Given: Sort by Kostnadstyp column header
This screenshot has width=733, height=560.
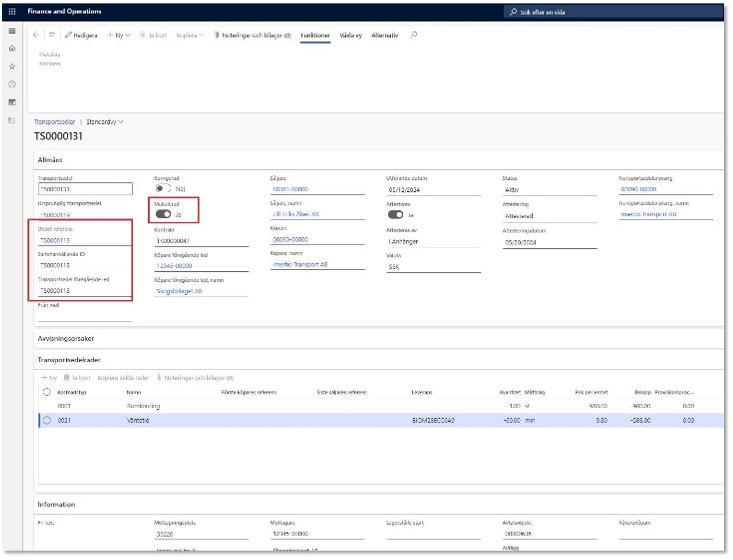Looking at the screenshot, I should [x=72, y=393].
